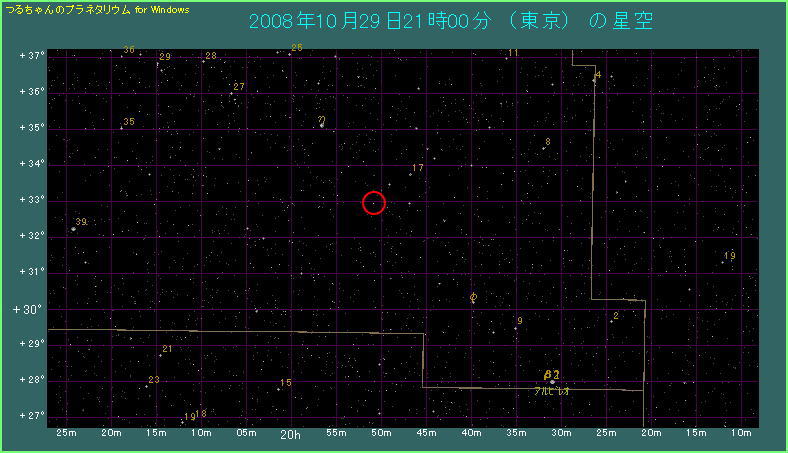Click the +30° declination axis label
This screenshot has height=453, width=788.
pos(26,309)
